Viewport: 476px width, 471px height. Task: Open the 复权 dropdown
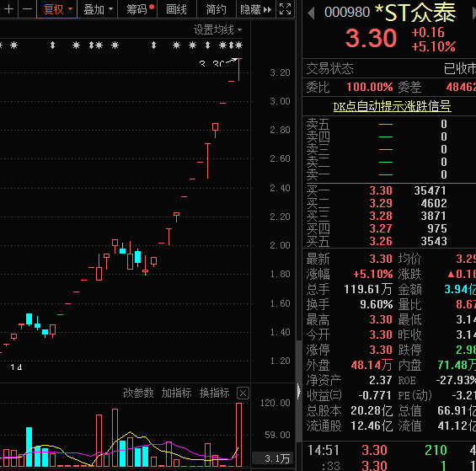(x=56, y=9)
